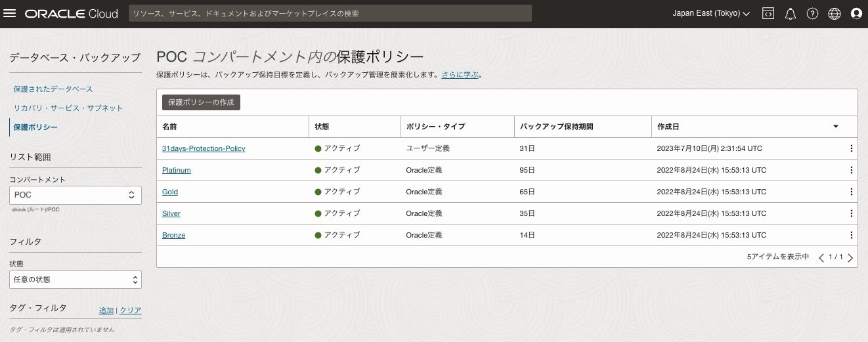Image resolution: width=868 pixels, height=342 pixels.
Task: Click the 1 / 1 page indicator
Action: 836,257
